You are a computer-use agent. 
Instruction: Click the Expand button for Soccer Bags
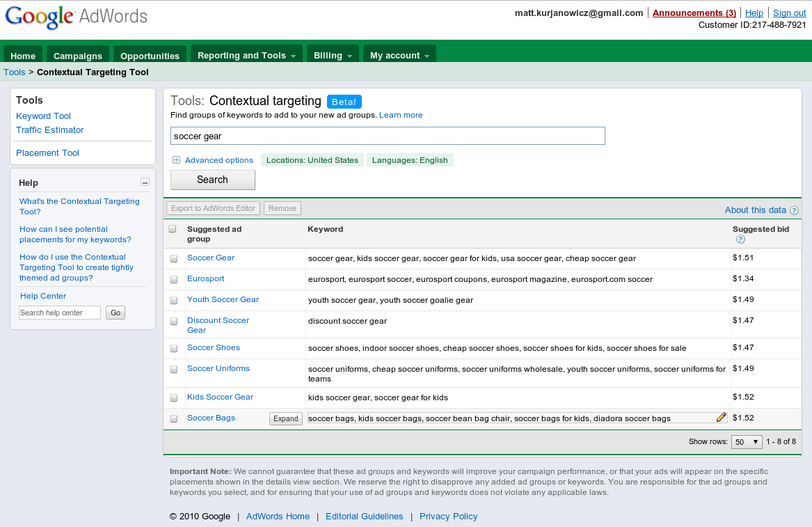coord(286,418)
